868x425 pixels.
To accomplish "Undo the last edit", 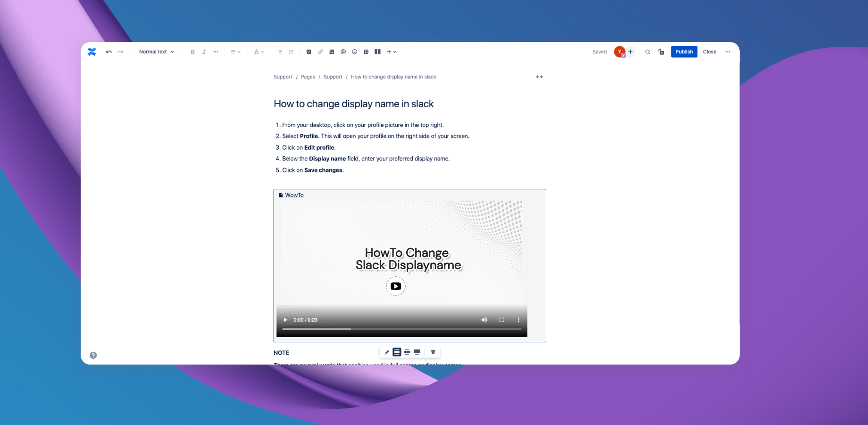I will pos(109,52).
